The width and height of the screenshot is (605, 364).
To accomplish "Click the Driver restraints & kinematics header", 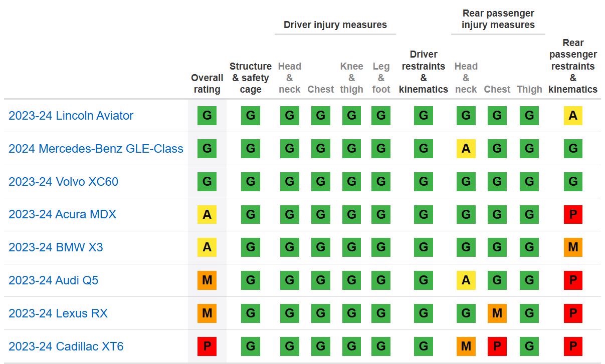I will pyautogui.click(x=424, y=72).
